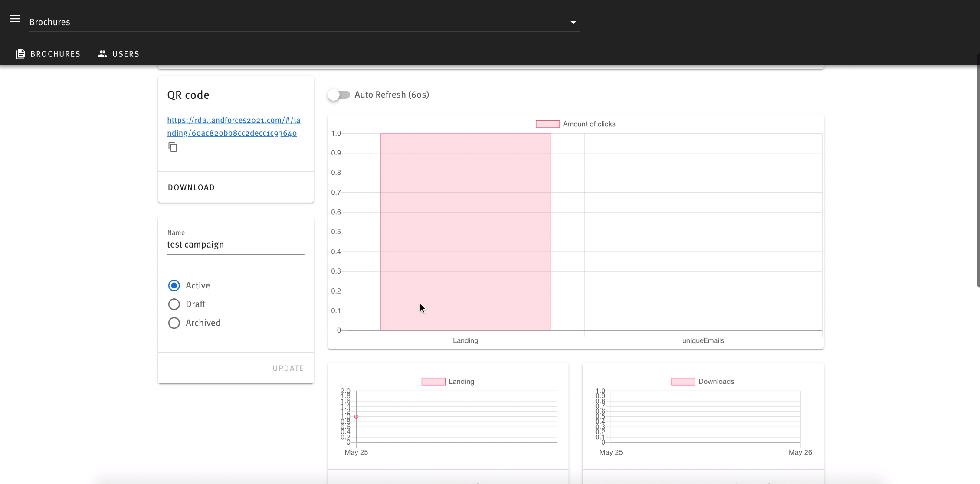Toggle the Amount of clicks legend swatch
This screenshot has height=484, width=980.
pos(547,124)
